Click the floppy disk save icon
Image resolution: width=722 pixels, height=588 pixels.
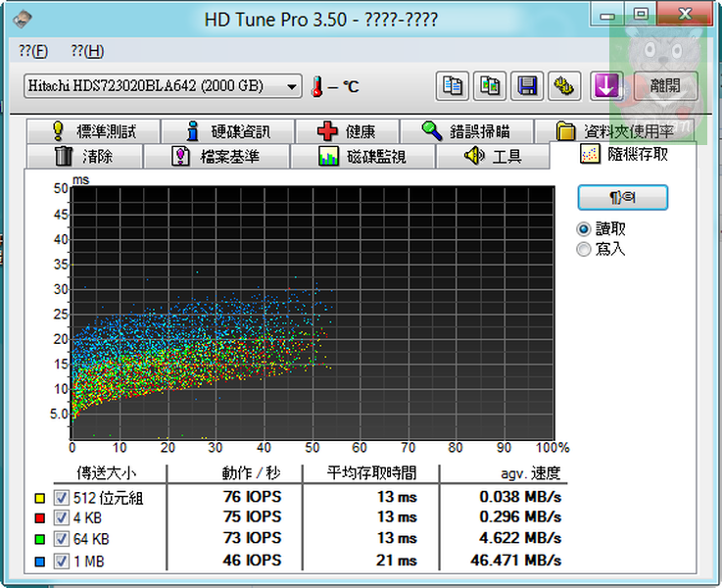[528, 86]
